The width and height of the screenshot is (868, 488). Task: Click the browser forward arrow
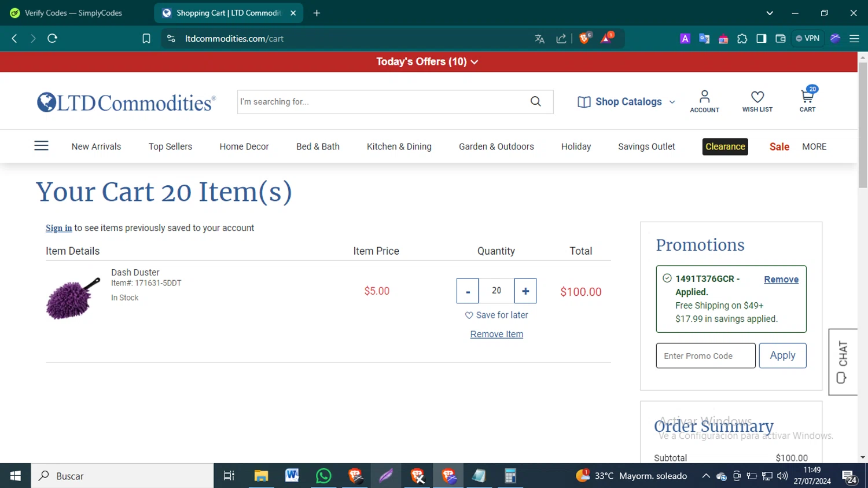(33, 38)
